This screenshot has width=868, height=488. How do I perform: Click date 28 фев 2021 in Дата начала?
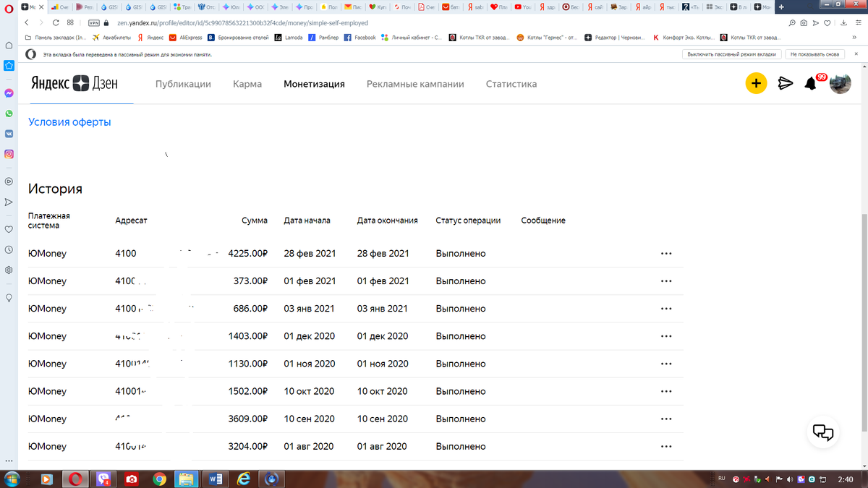[310, 254]
